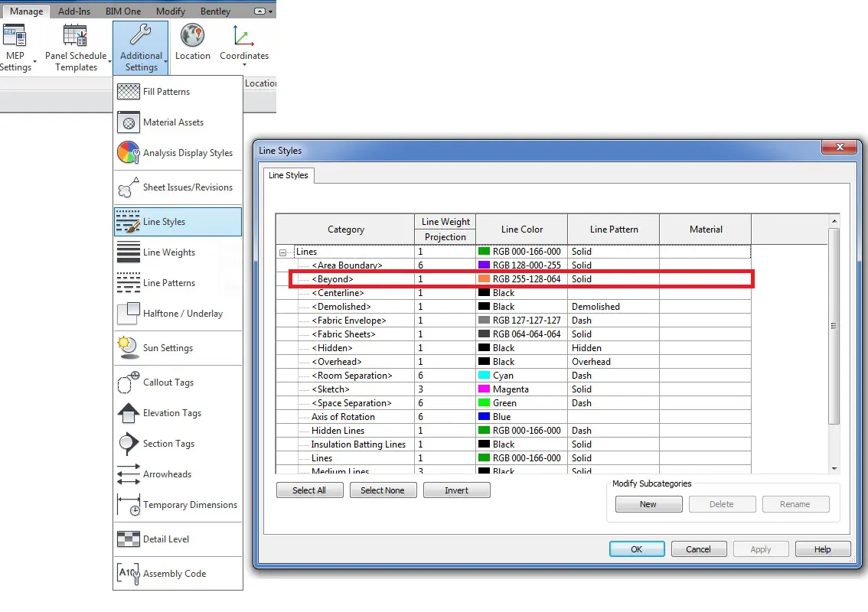Select <Centerline> row

513,293
